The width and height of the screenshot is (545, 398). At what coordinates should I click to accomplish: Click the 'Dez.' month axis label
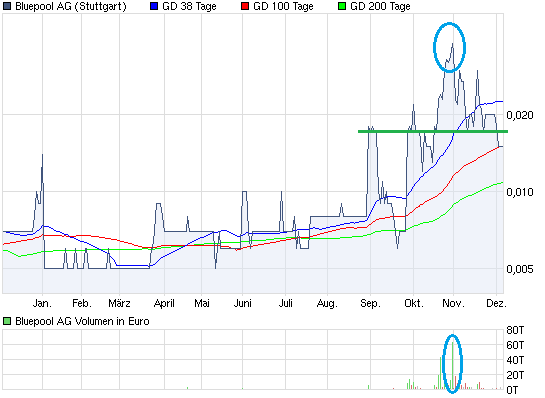496,303
